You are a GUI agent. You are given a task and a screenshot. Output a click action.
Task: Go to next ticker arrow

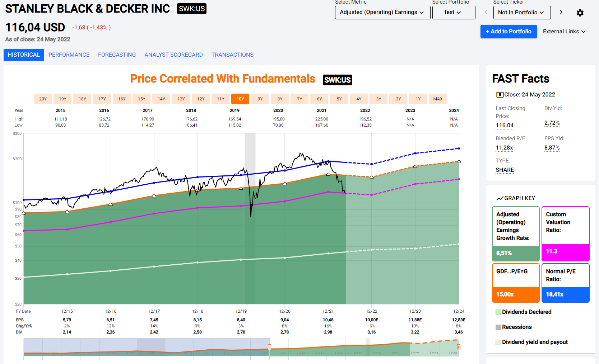[x=561, y=13]
